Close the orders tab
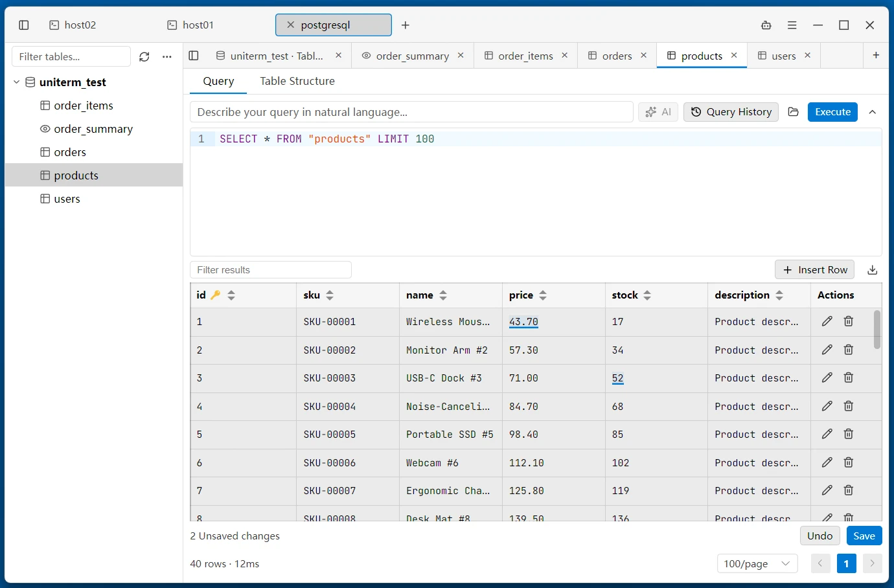This screenshot has height=588, width=894. [x=644, y=56]
